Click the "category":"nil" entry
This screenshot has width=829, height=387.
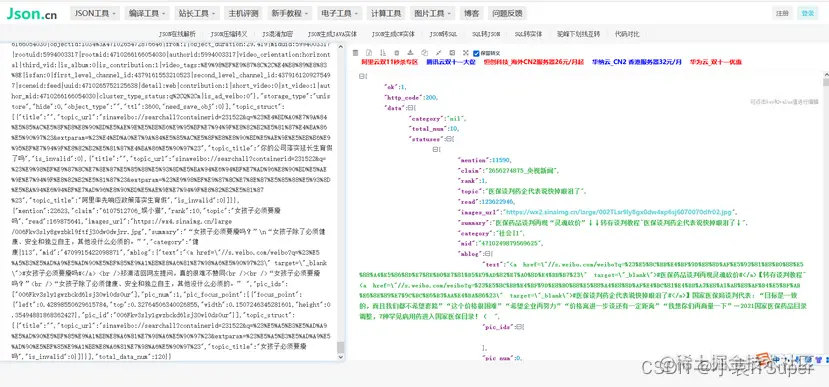point(438,118)
